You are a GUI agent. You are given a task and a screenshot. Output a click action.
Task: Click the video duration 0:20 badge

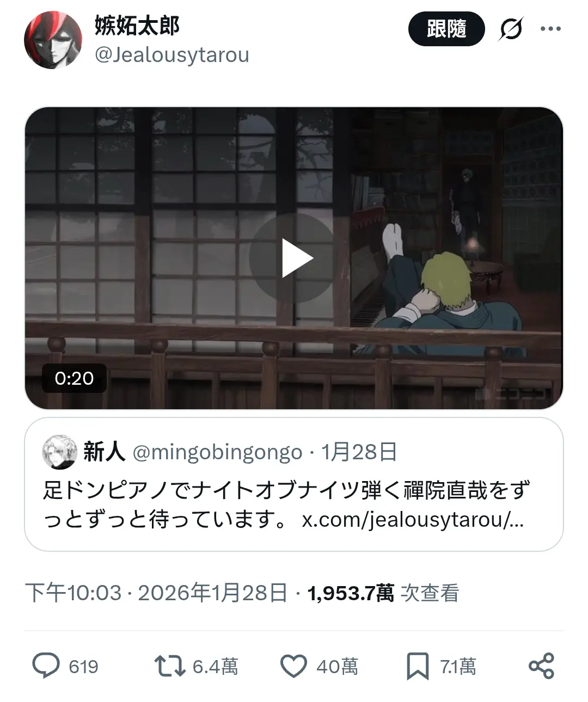coord(74,378)
